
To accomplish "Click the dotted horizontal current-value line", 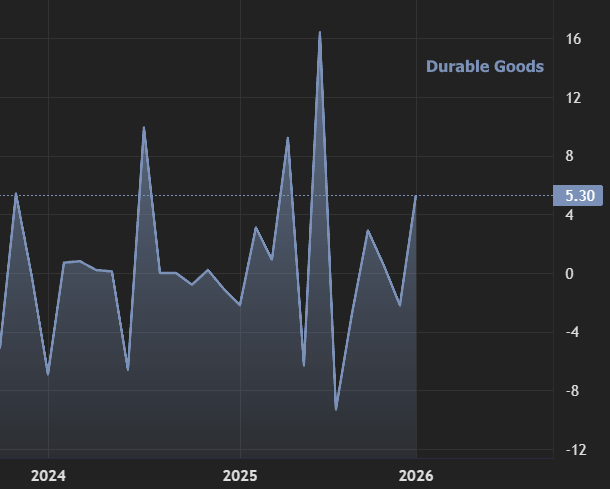I will coord(480,195).
